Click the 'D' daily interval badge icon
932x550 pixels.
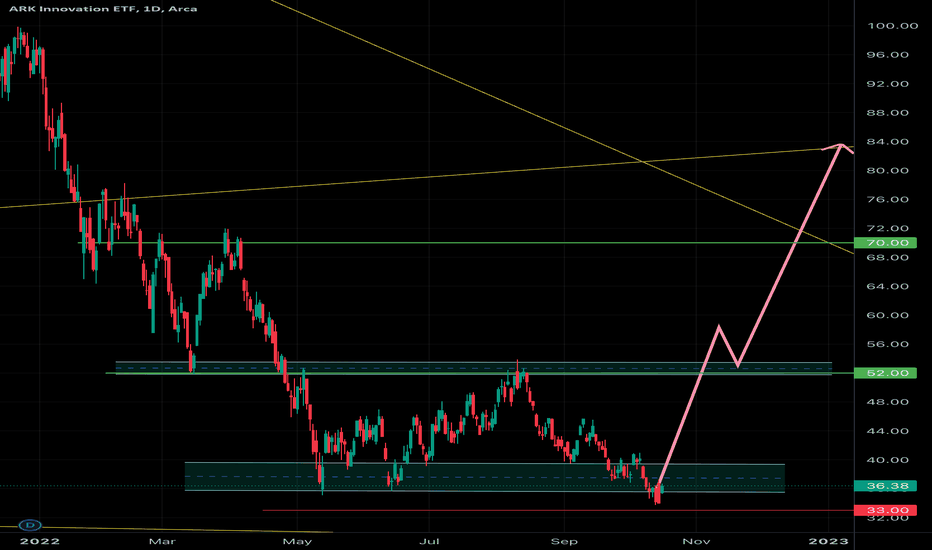pos(30,525)
